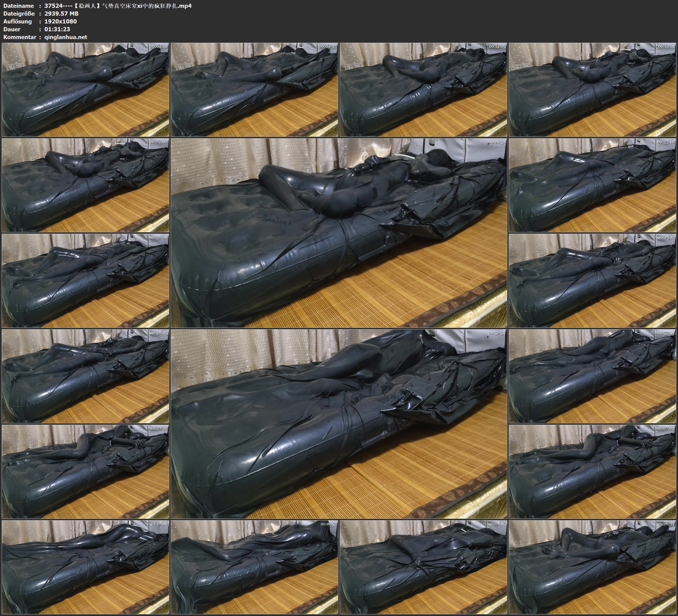
Task: Select the frame at 01:21:45
Action: coord(424,567)
